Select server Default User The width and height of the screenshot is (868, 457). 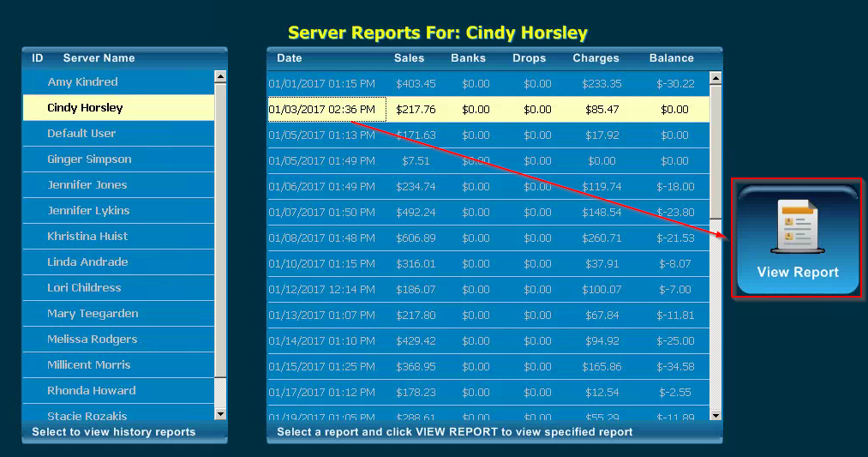click(118, 134)
